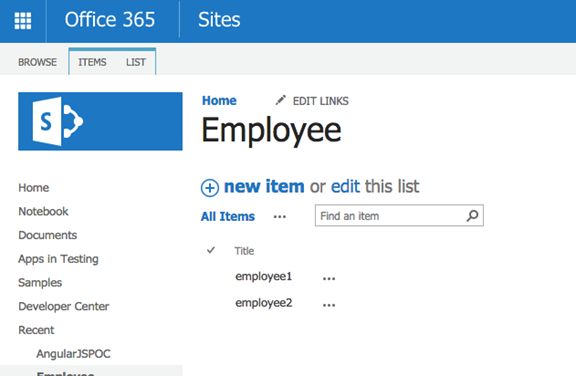
Task: Sort by the Title column header
Action: click(244, 251)
